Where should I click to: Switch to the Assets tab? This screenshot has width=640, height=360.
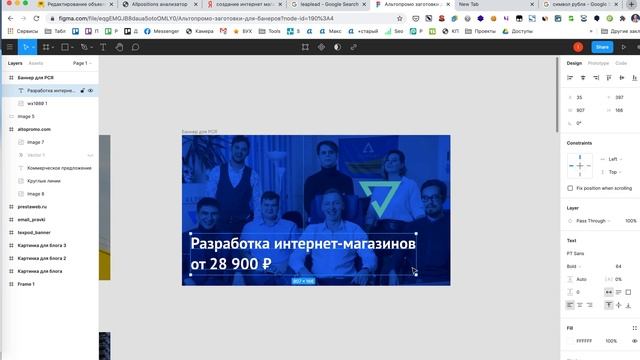pos(36,63)
